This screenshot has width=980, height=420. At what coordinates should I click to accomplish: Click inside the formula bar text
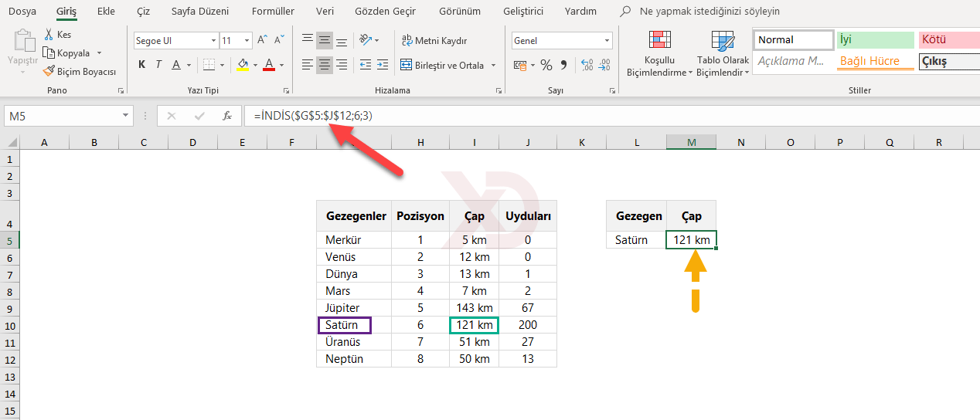[313, 116]
